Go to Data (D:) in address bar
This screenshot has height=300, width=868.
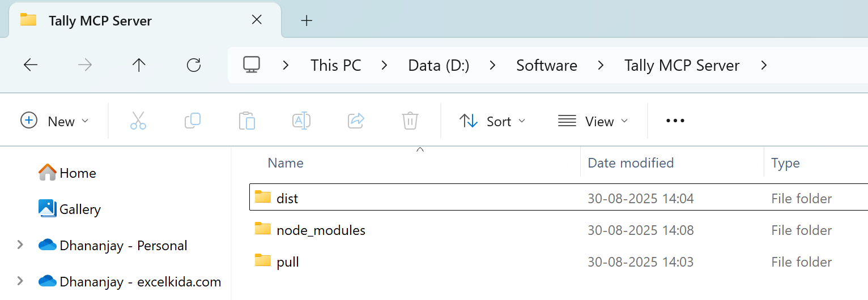[439, 65]
